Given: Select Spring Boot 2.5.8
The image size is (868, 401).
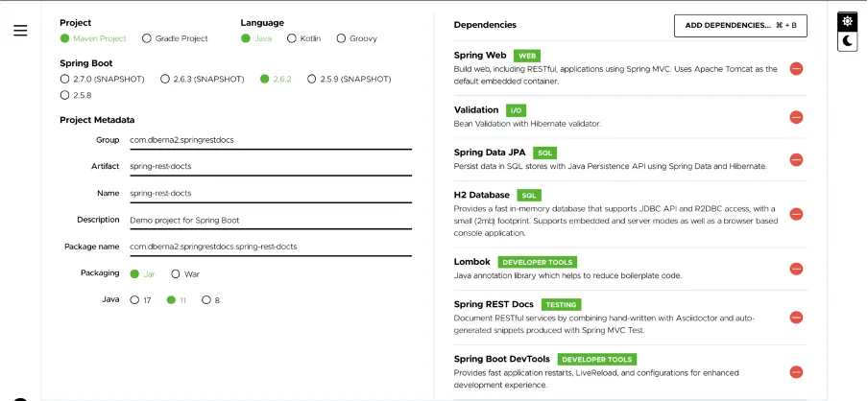Looking at the screenshot, I should click(x=76, y=95).
